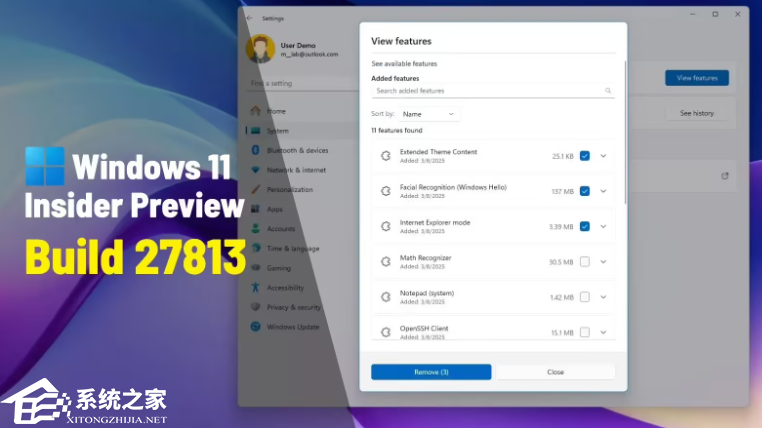Check the OpenSSH Client checkbox
The image size is (762, 428).
click(585, 332)
